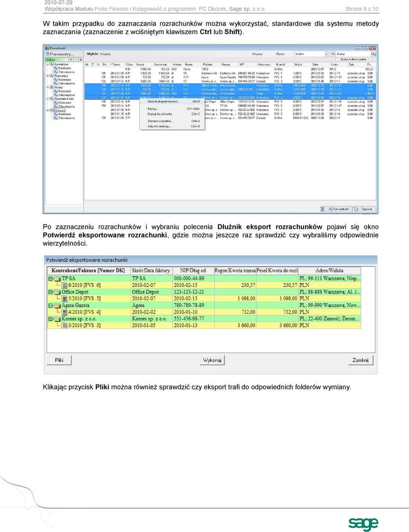Toggle 'Szukaj w liście poniżej' checkbox
409x532 pixels.
(337, 59)
